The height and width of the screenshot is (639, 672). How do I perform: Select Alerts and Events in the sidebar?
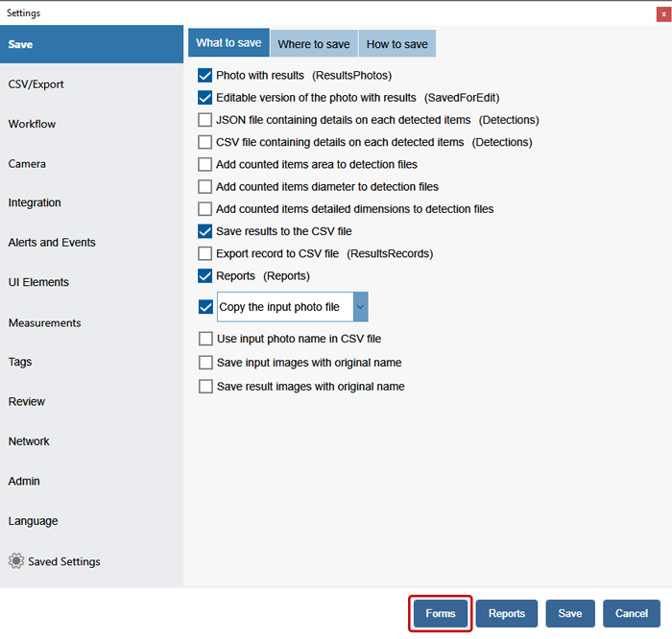(x=52, y=243)
